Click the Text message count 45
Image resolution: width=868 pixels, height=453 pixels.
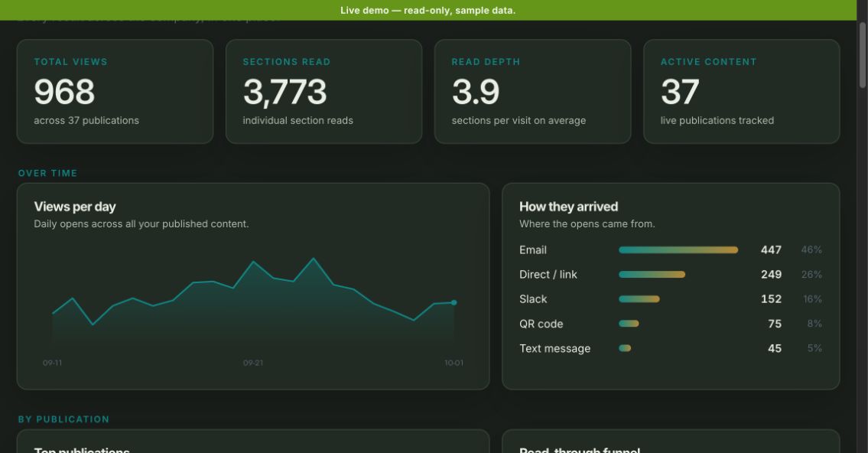point(775,348)
